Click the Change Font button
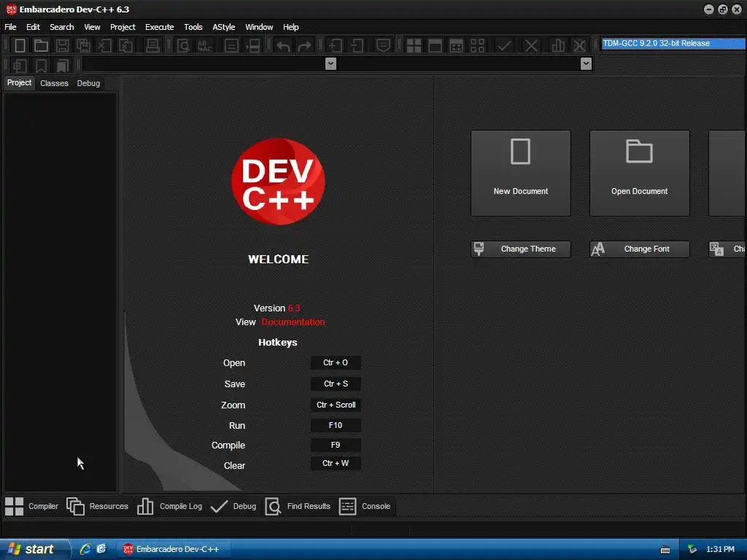The image size is (747, 560). [639, 249]
